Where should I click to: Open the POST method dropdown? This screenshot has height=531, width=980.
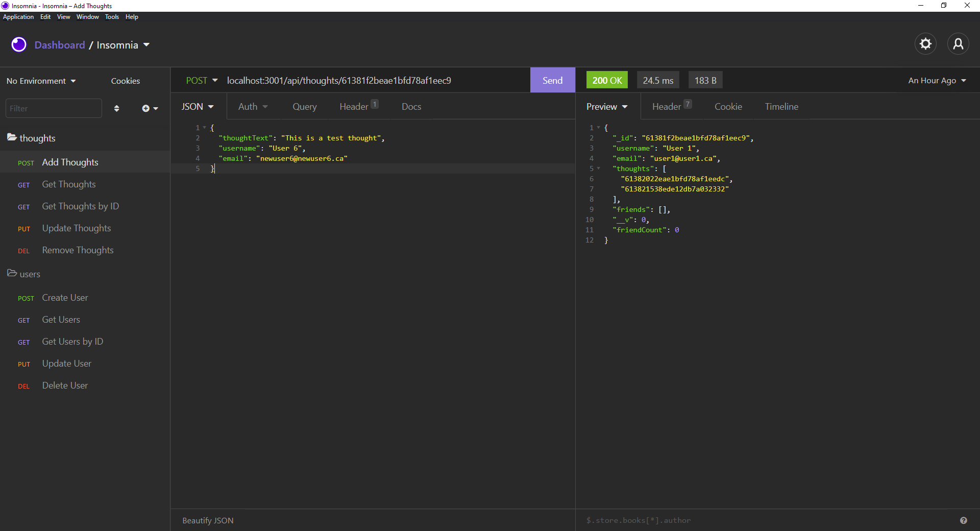[x=201, y=80]
